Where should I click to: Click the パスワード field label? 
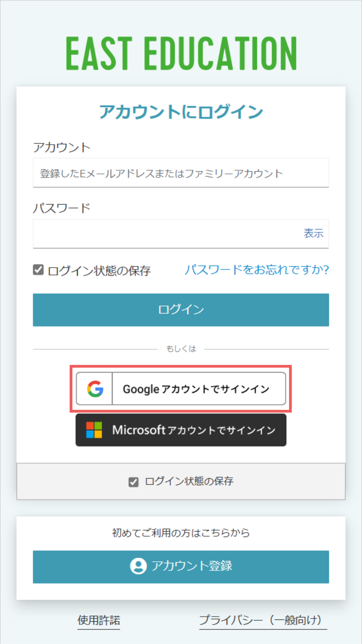(62, 208)
